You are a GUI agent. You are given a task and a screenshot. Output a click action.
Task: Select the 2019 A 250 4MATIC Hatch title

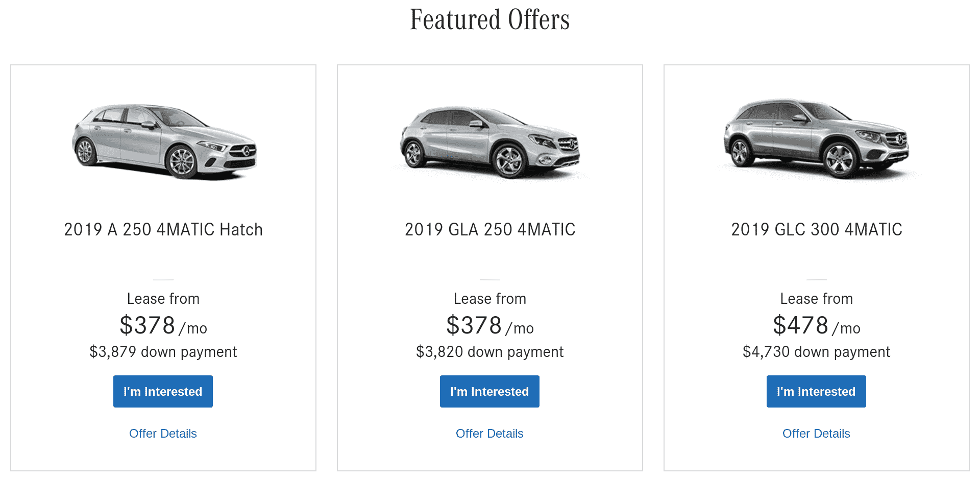163,230
